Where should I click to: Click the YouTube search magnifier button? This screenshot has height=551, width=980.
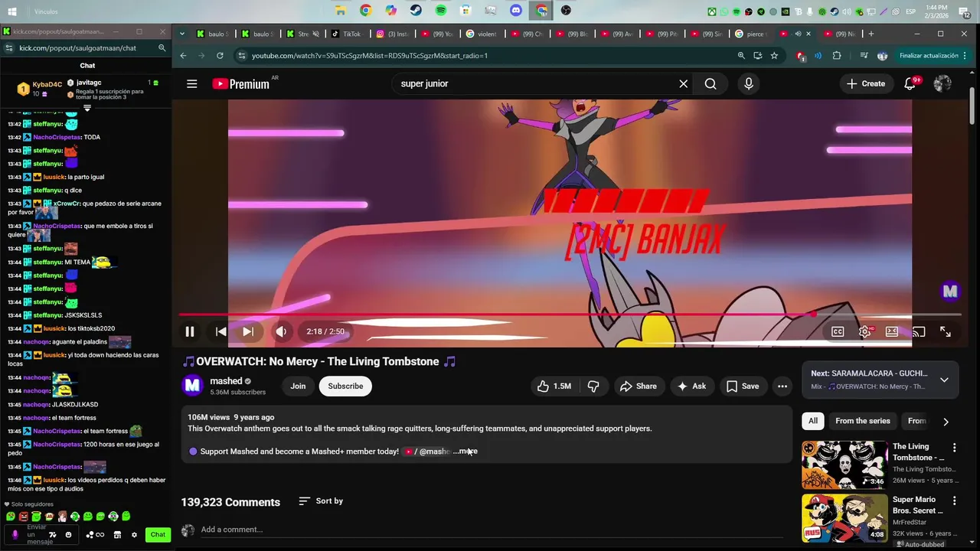[710, 84]
